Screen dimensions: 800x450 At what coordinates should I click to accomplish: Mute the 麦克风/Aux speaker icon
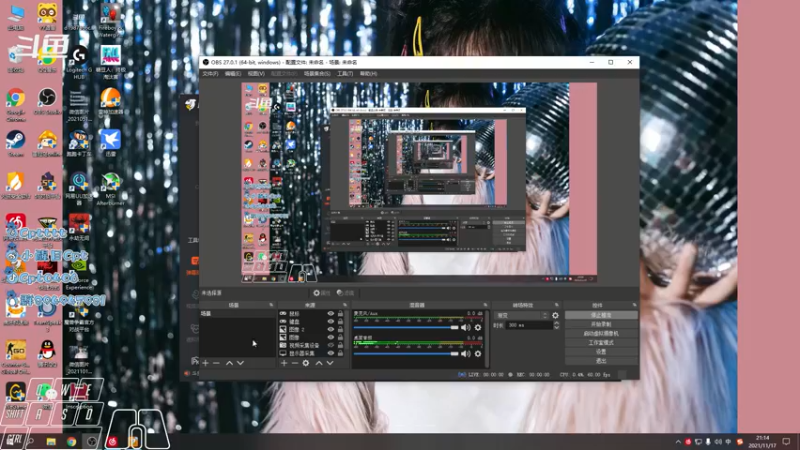click(466, 328)
